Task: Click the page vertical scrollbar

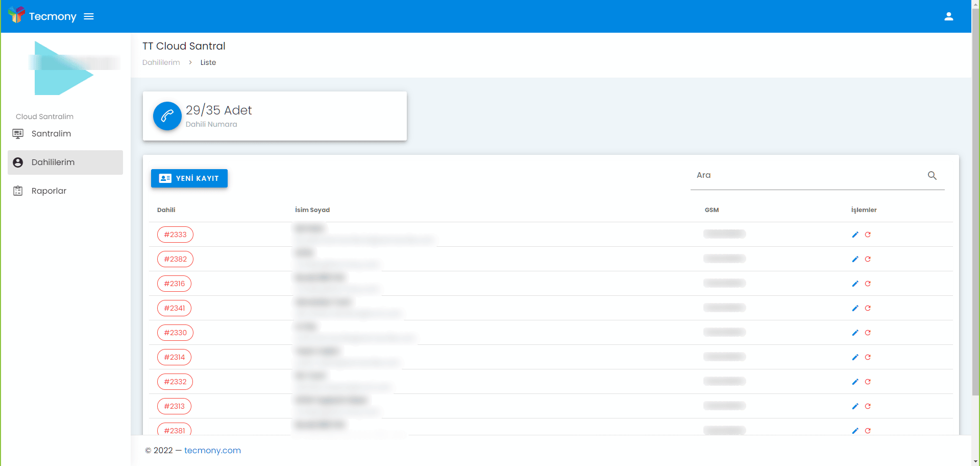Action: (x=975, y=204)
